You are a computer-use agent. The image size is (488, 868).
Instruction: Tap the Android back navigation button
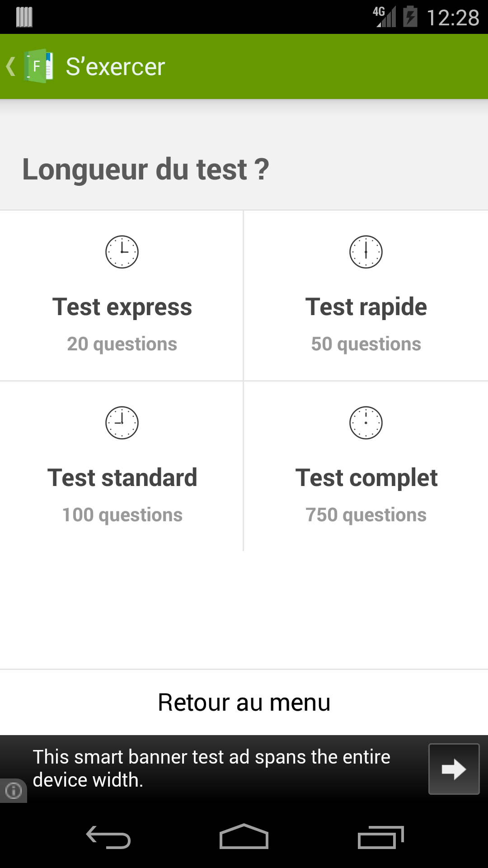pyautogui.click(x=108, y=837)
